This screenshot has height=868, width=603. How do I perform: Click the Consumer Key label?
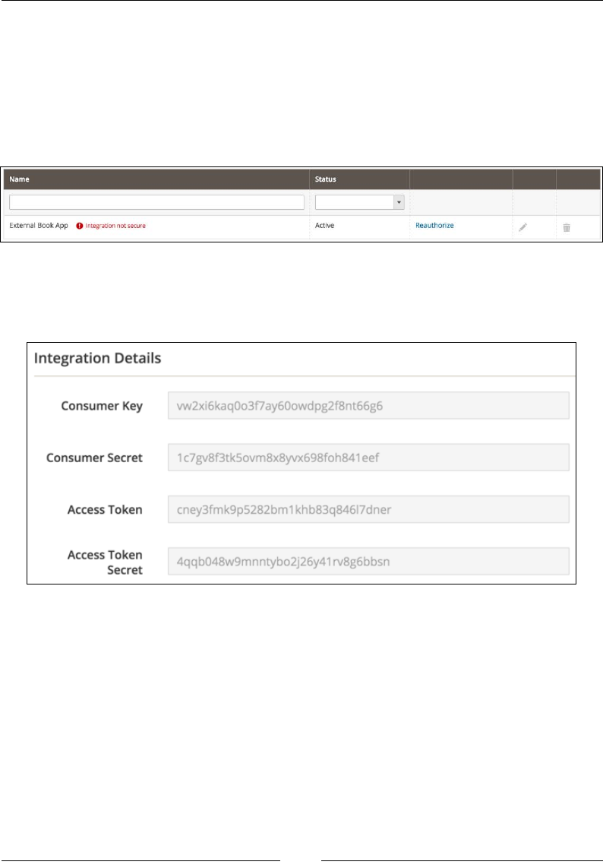(x=102, y=406)
